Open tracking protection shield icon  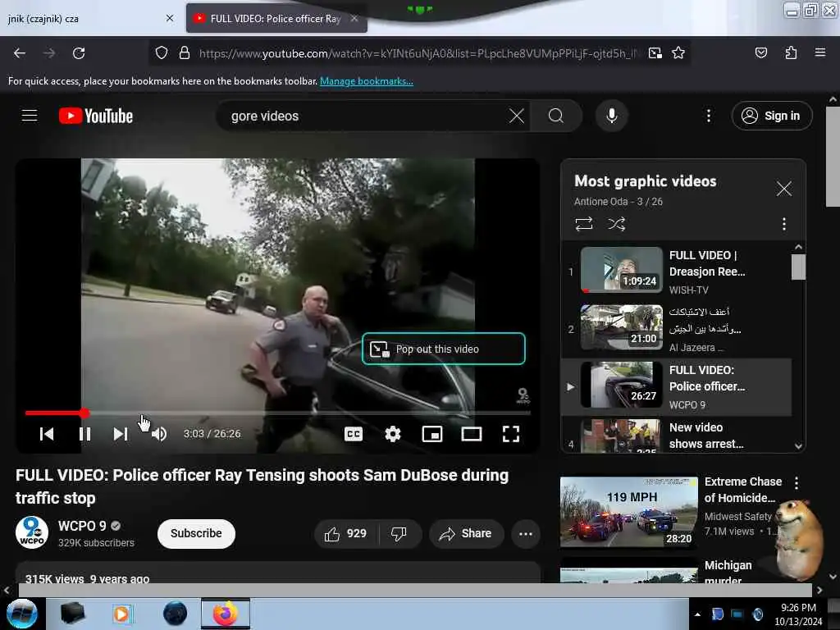coord(162,53)
